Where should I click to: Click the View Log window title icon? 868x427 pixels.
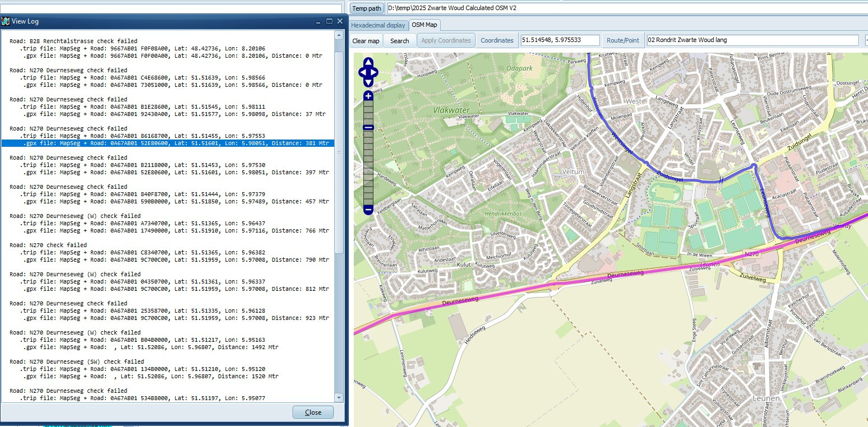[x=6, y=21]
